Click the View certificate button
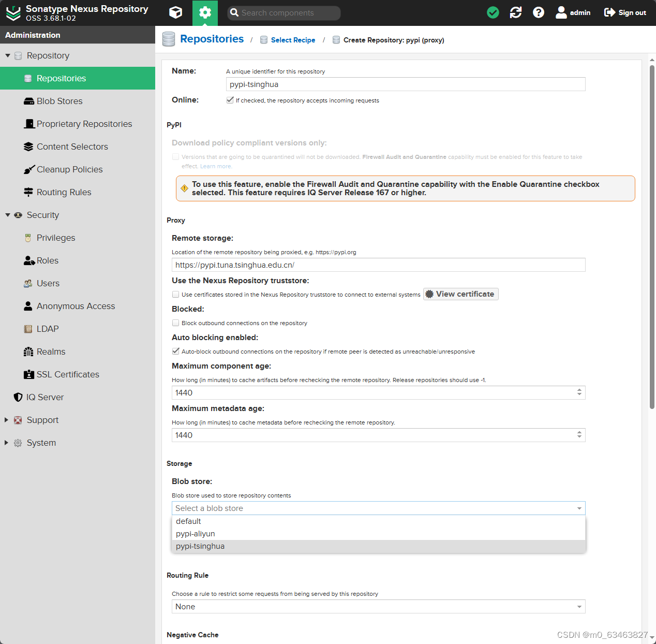Screen dimensions: 656x644 pyautogui.click(x=460, y=294)
